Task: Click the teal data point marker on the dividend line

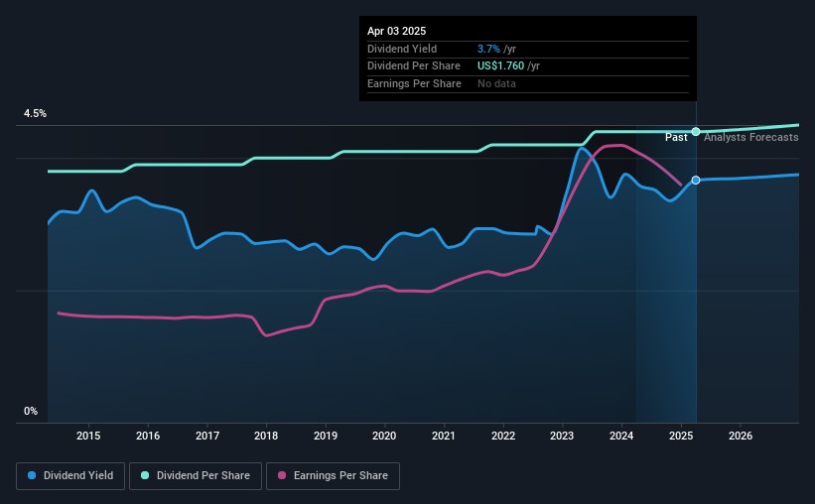Action: tap(696, 131)
